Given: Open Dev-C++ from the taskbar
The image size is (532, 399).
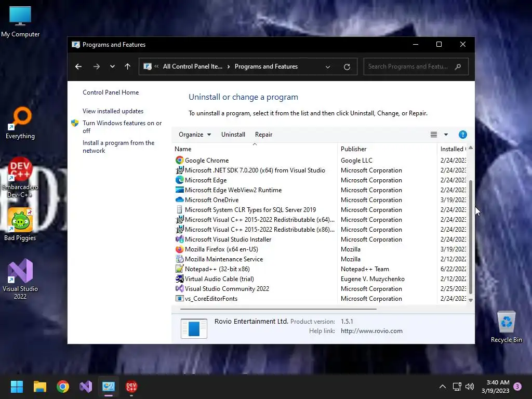Looking at the screenshot, I should click(x=131, y=387).
